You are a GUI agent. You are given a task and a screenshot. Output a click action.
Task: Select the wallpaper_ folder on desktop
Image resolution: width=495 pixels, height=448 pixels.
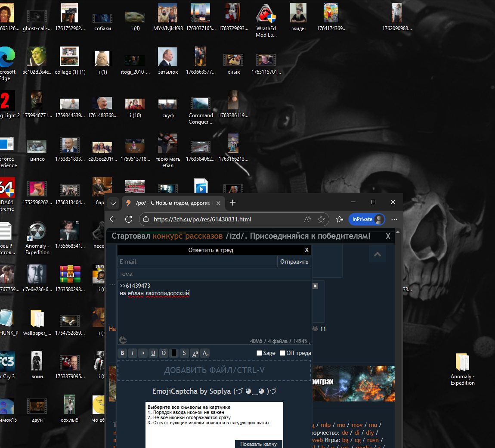[x=37, y=322]
